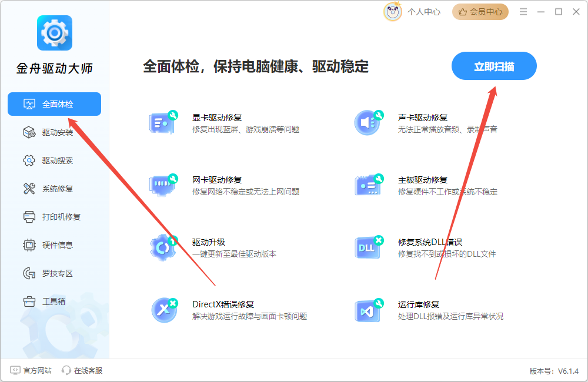Image resolution: width=588 pixels, height=382 pixels.
Task: Click the 硬件信息 chip icon
Action: (x=29, y=245)
